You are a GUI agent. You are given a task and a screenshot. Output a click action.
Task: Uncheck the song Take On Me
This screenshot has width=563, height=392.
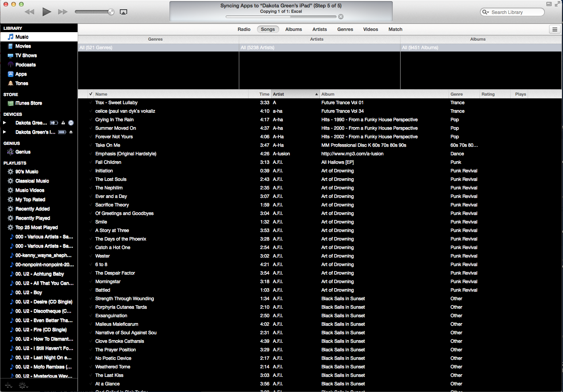click(91, 145)
